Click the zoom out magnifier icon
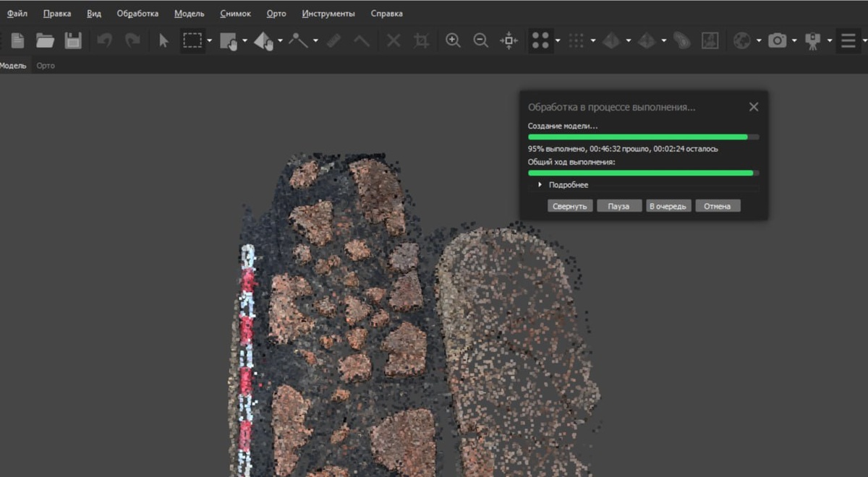Screen dimensions: 868x477 coord(481,41)
